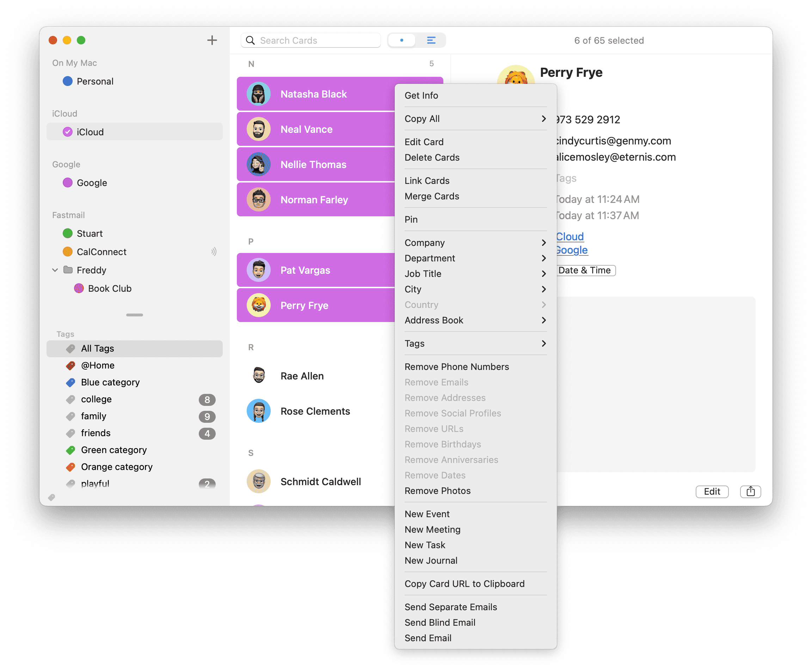Open the share icon below the contact card
The image size is (812, 668).
coord(750,491)
